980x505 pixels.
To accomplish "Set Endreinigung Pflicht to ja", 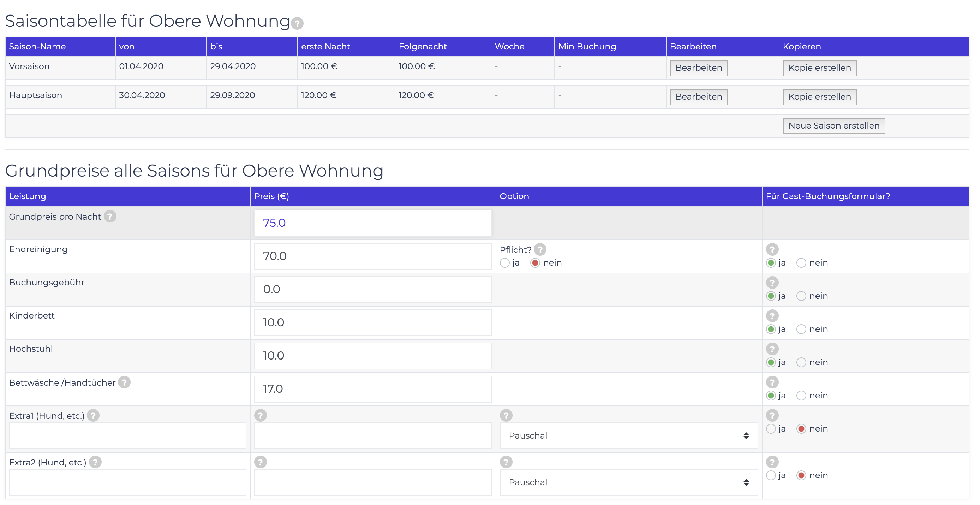I will coord(504,263).
